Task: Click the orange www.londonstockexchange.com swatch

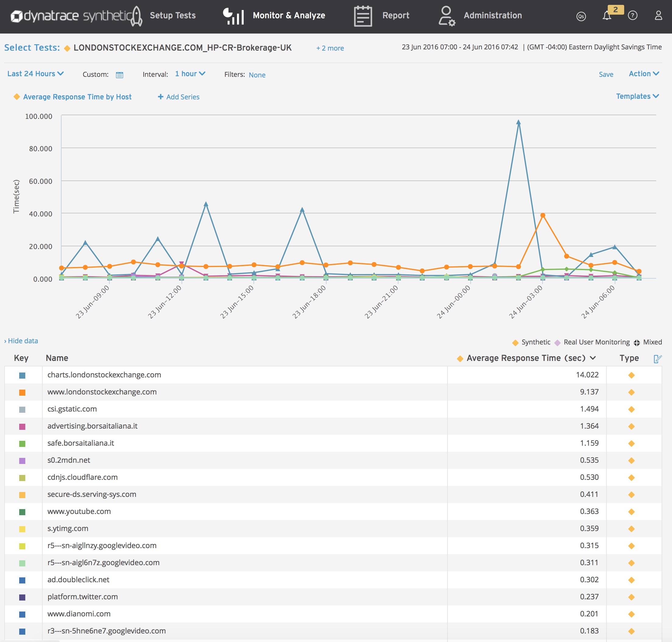Action: pyautogui.click(x=22, y=393)
